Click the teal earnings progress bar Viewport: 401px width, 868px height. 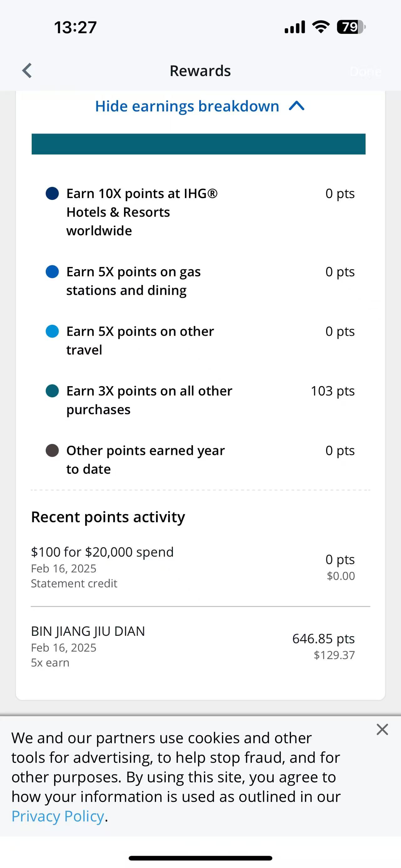tap(198, 144)
